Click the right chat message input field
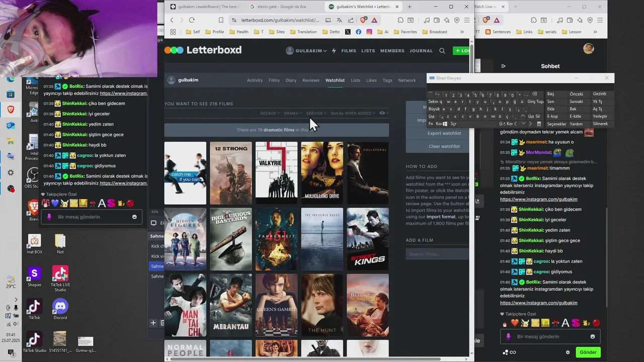This screenshot has width=644, height=362. click(551, 336)
